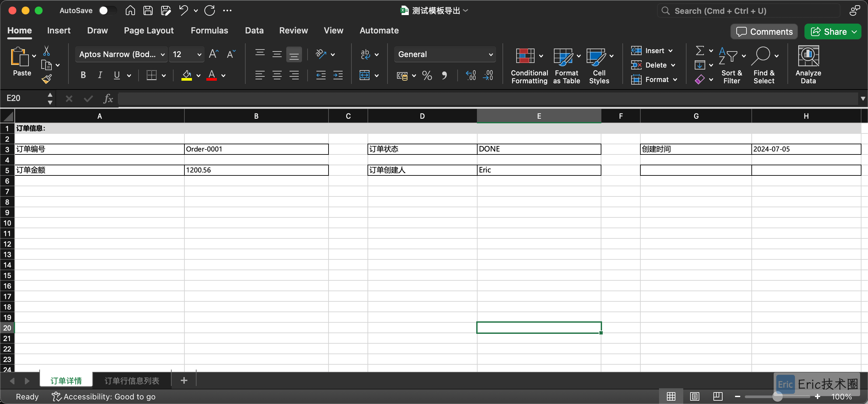Adjust the zoom slider handle
This screenshot has width=868, height=404.
click(777, 396)
